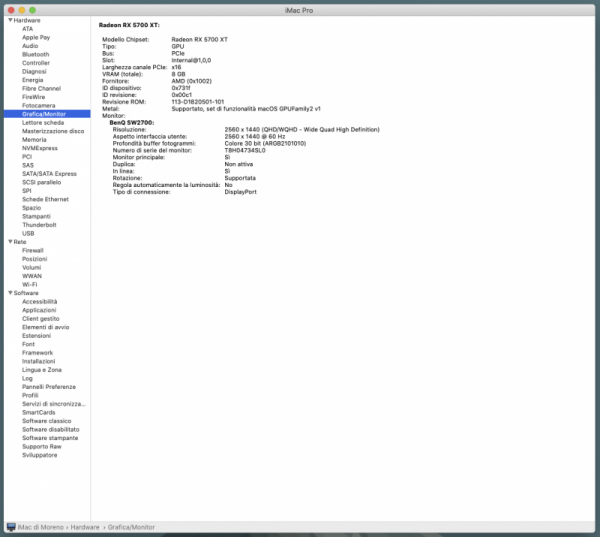Open the SAS entry
600x537 pixels.
[28, 165]
